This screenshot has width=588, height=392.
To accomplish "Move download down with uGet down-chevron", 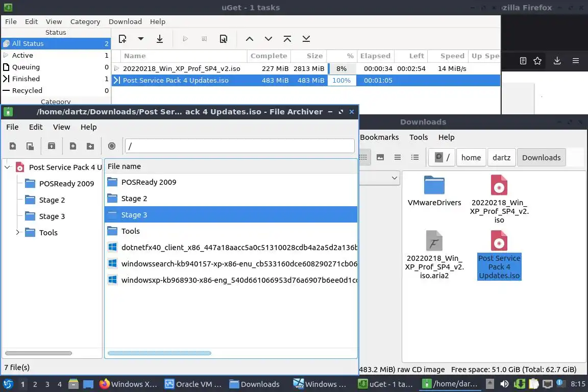I will [268, 39].
